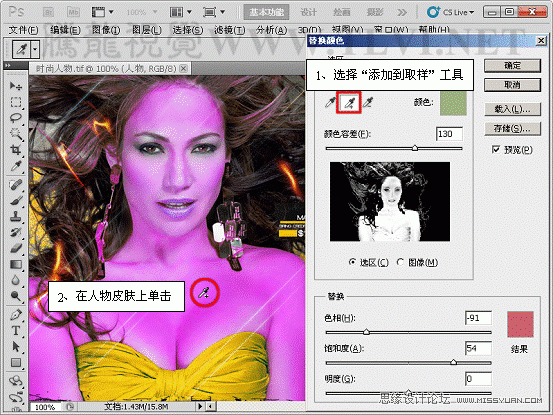Select the Blur tool
The width and height of the screenshot is (553, 415).
pyautogui.click(x=16, y=280)
